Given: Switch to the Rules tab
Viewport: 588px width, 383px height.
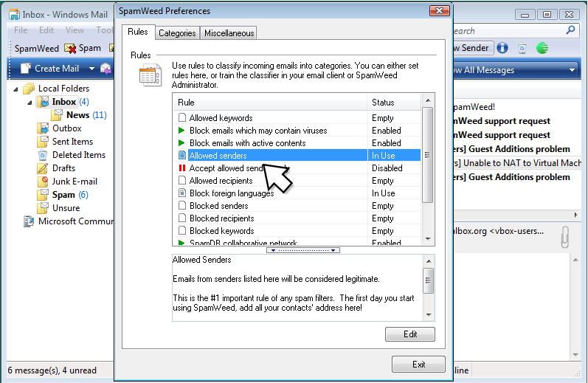Looking at the screenshot, I should click(138, 32).
